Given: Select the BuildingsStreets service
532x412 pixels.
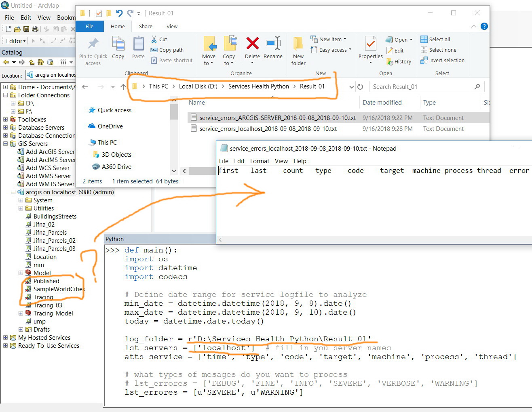Looking at the screenshot, I should click(51, 217).
